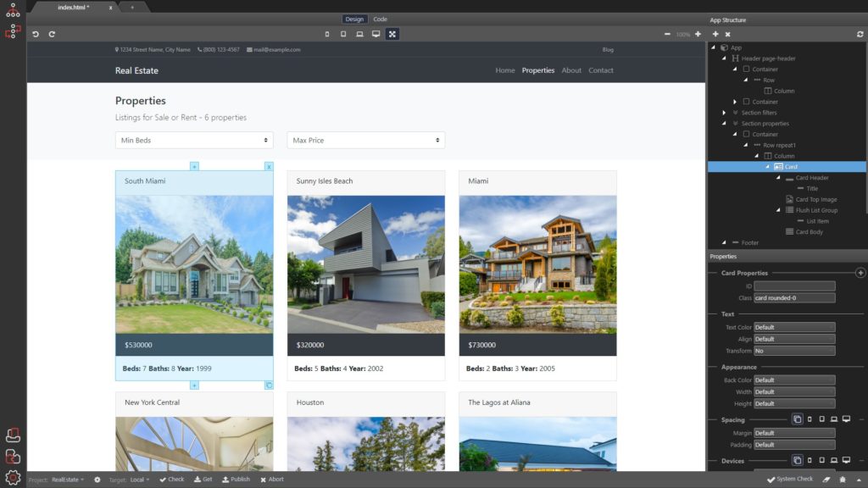The width and height of the screenshot is (868, 488).
Task: Toggle desktop-specific Devices setting
Action: click(x=848, y=460)
